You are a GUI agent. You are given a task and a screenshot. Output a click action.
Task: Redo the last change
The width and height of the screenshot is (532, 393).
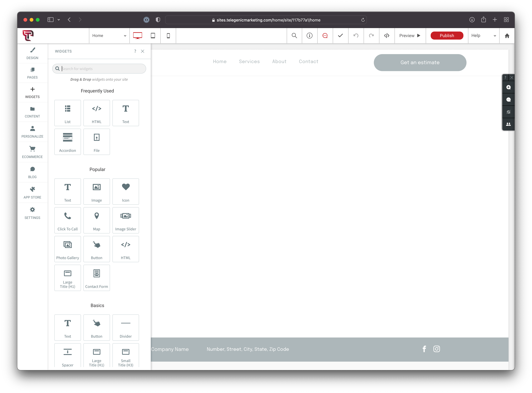[371, 36]
